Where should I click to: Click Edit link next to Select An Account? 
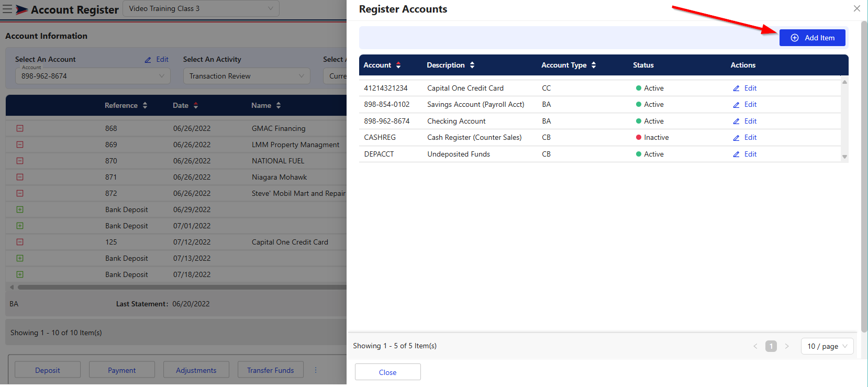(x=162, y=60)
